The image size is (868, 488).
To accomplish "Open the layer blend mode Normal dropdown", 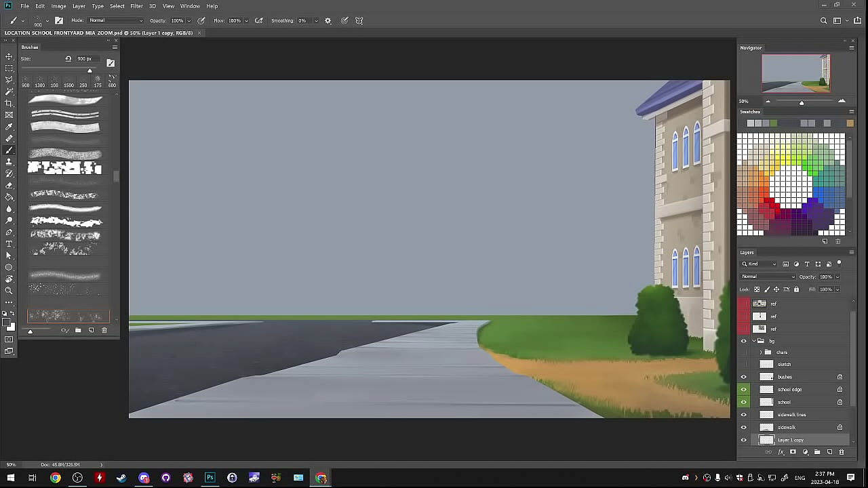I will pos(768,277).
